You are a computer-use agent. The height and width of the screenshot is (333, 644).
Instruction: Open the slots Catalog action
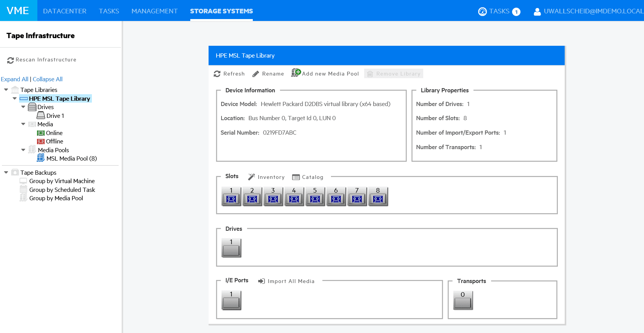click(308, 177)
